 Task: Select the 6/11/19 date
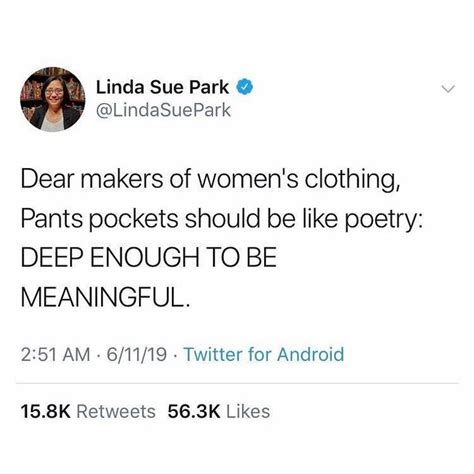point(137,354)
